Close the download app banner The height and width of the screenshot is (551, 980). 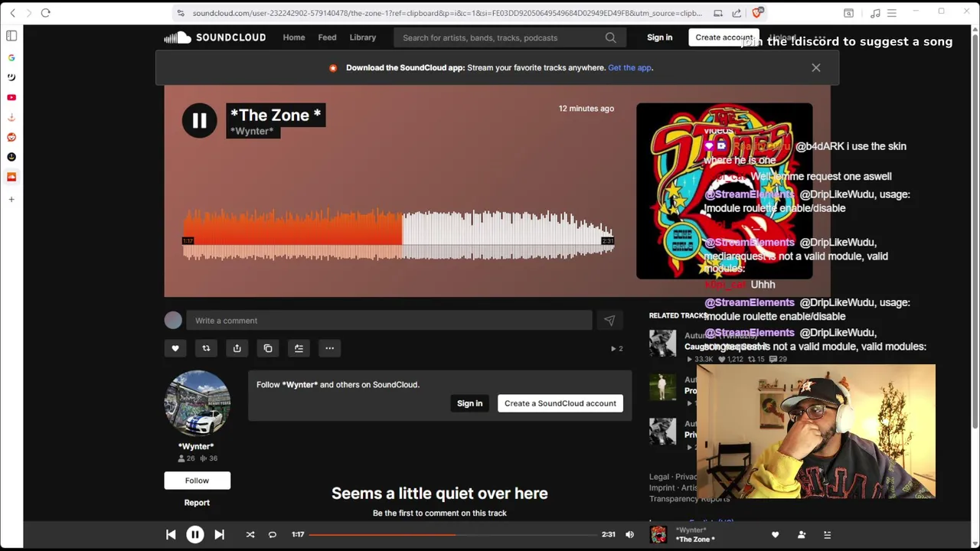(816, 67)
